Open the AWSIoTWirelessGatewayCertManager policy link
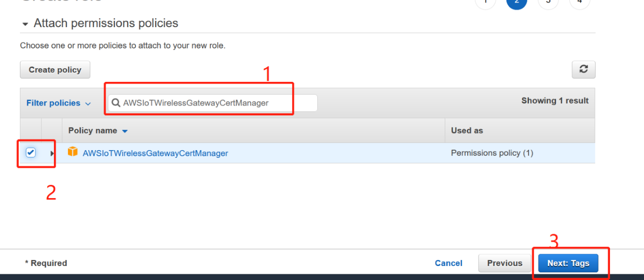 point(155,153)
